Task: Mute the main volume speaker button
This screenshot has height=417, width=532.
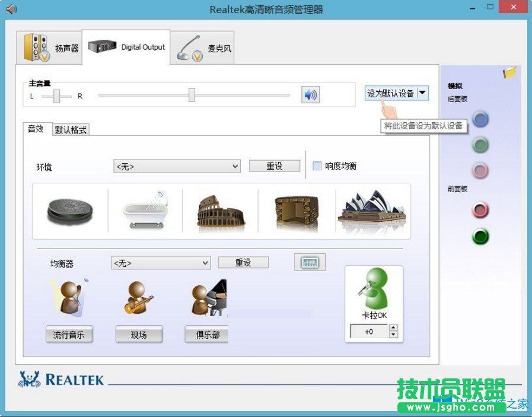Action: [310, 95]
